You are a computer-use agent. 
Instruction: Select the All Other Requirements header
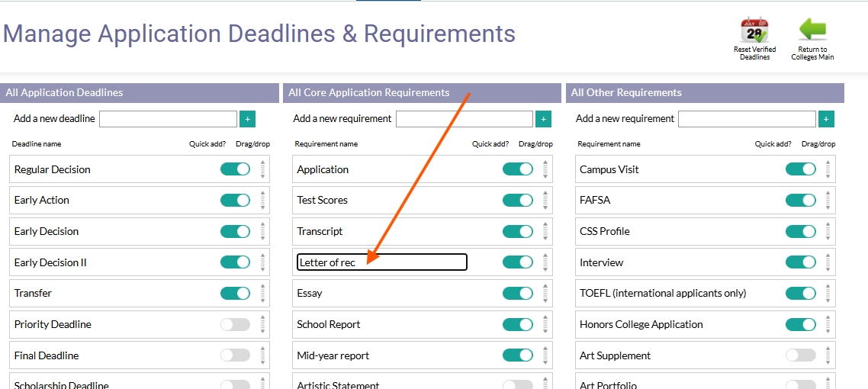click(x=705, y=93)
